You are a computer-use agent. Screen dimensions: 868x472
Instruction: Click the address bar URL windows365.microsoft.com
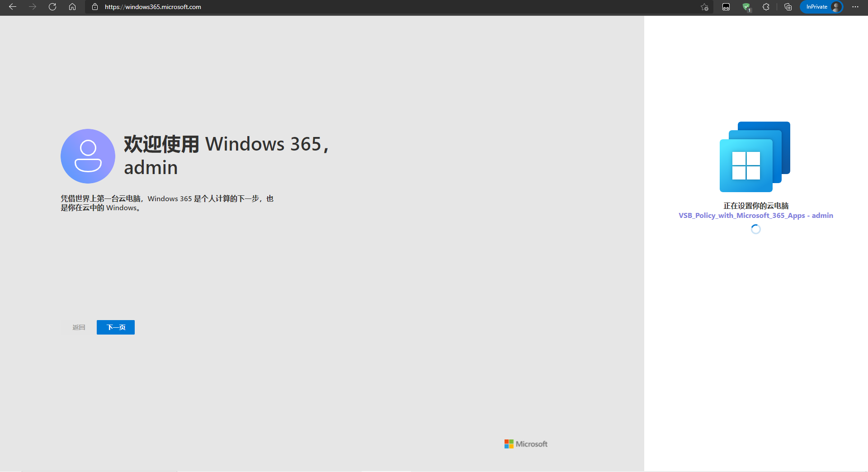pos(153,7)
